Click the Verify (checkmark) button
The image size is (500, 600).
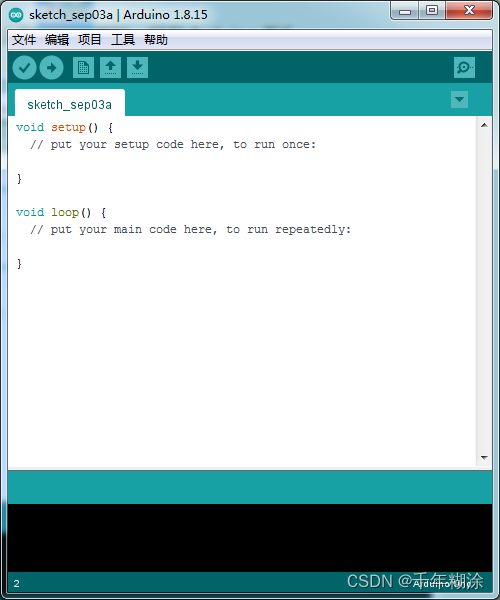coord(24,68)
